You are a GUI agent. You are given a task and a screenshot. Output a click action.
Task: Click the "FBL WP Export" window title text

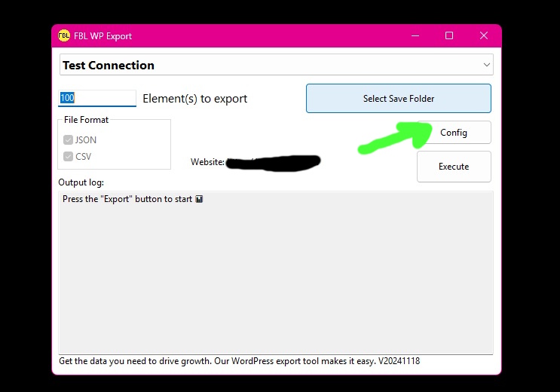(103, 35)
